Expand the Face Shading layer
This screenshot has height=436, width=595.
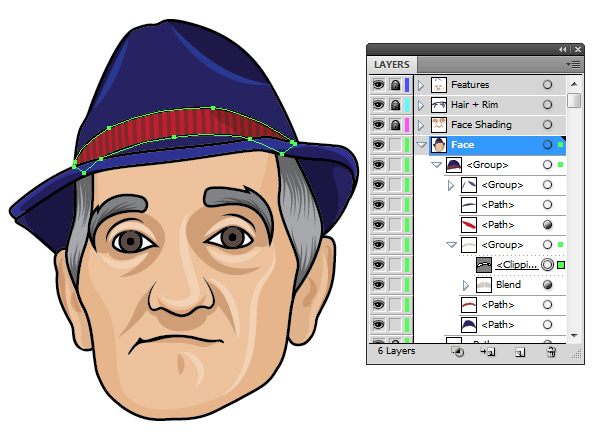pyautogui.click(x=420, y=125)
